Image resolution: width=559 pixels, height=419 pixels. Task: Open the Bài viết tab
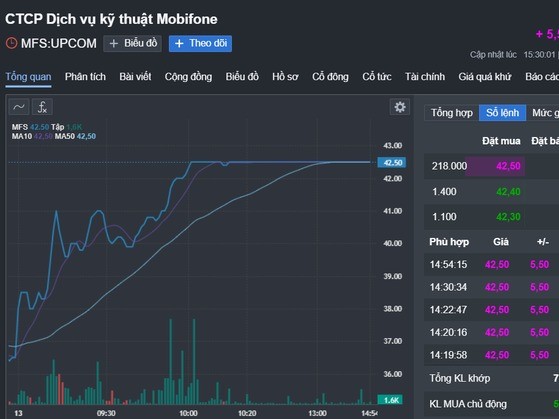(x=135, y=77)
